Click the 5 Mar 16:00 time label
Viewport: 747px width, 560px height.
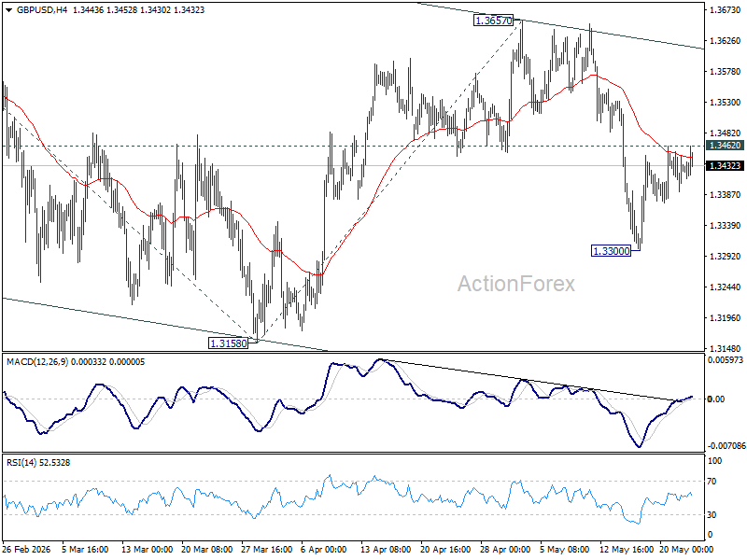pyautogui.click(x=85, y=550)
